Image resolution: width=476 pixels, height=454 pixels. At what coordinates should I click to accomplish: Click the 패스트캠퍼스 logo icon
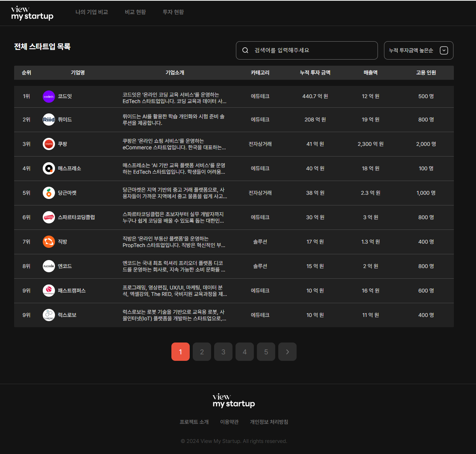(x=49, y=291)
